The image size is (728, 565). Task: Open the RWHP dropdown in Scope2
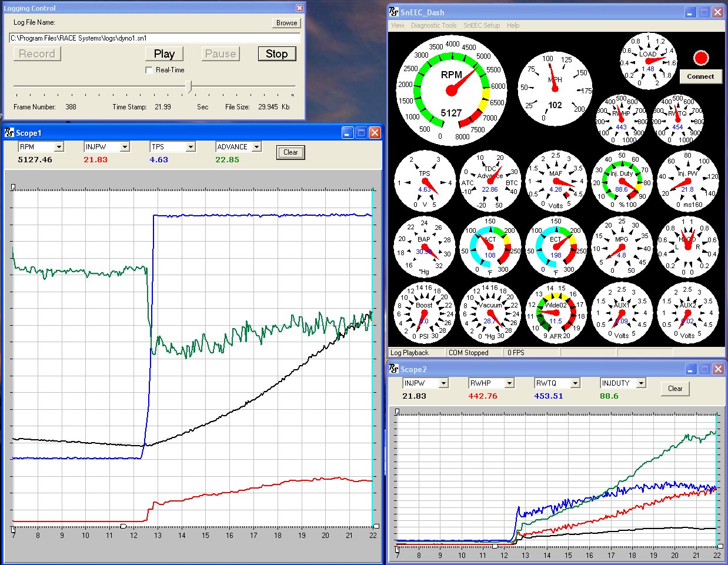[510, 383]
